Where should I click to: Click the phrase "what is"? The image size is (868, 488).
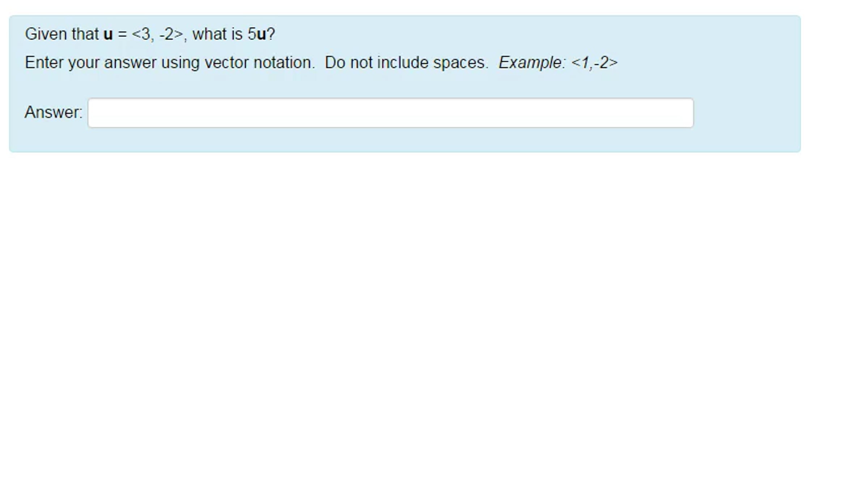(217, 34)
